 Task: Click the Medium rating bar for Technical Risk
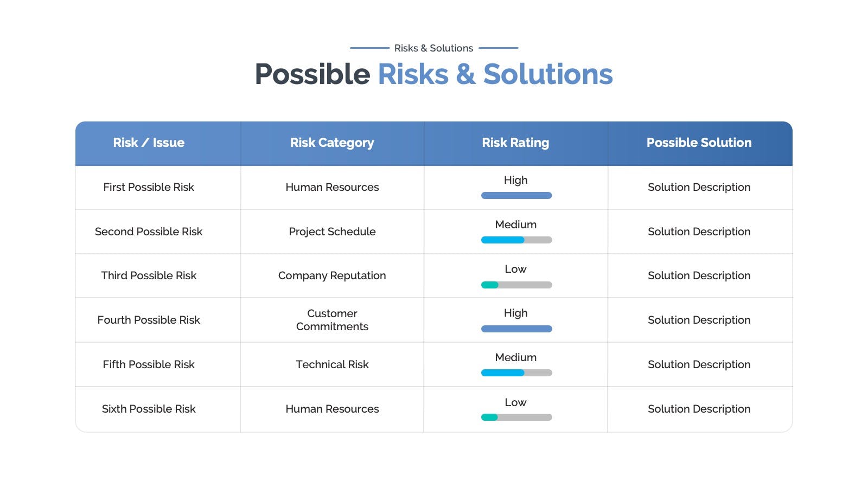click(516, 373)
